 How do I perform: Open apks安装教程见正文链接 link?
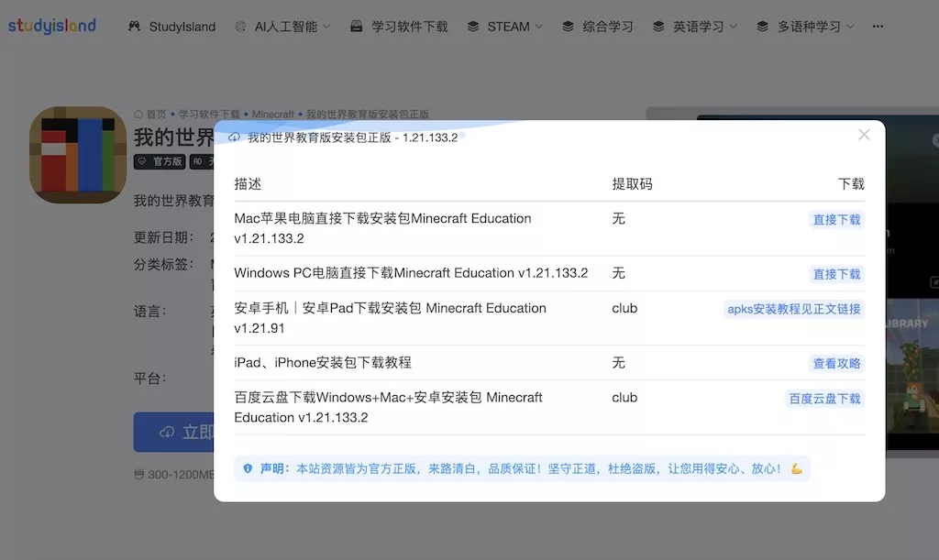(793, 309)
